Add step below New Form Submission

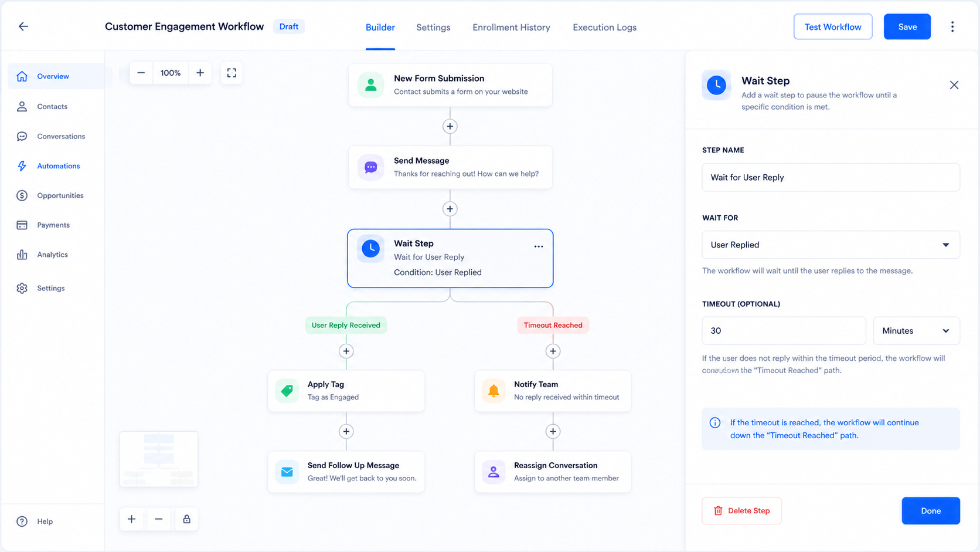[450, 126]
